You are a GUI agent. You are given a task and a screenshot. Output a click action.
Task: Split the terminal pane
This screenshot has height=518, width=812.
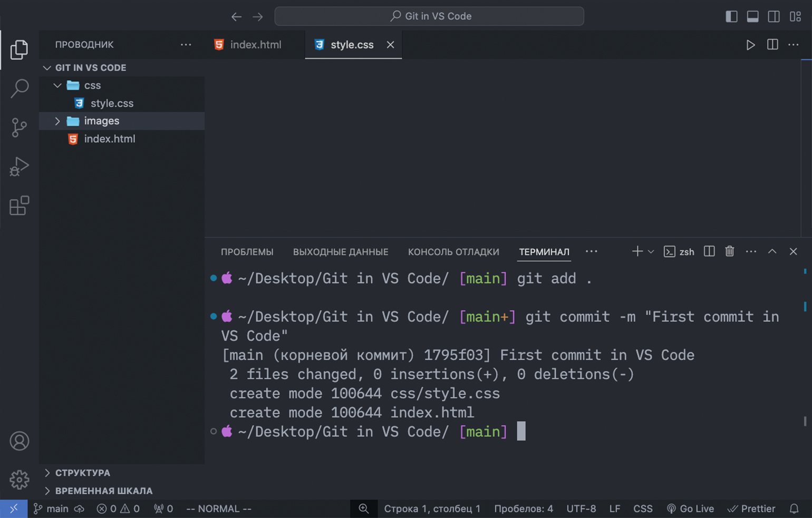click(709, 251)
